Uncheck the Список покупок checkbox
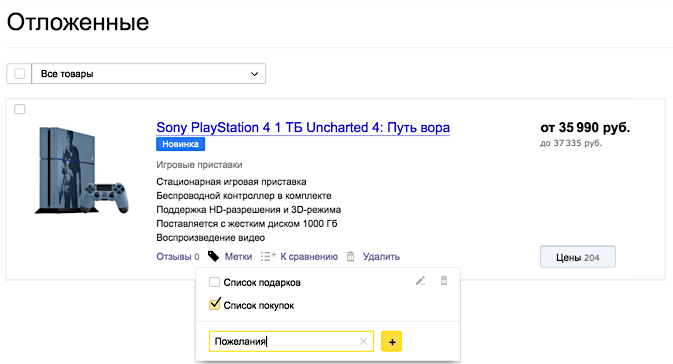This screenshot has height=364, width=673. 214,304
